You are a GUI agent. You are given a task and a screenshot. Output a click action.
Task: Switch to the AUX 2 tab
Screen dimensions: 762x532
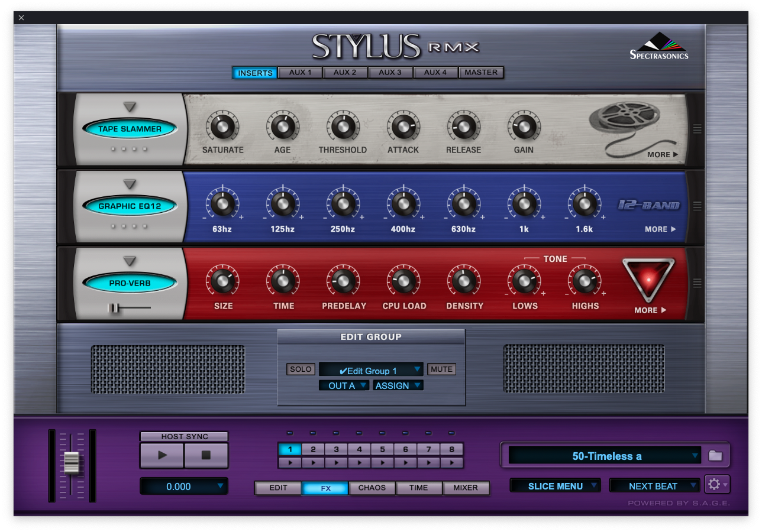[x=345, y=73]
